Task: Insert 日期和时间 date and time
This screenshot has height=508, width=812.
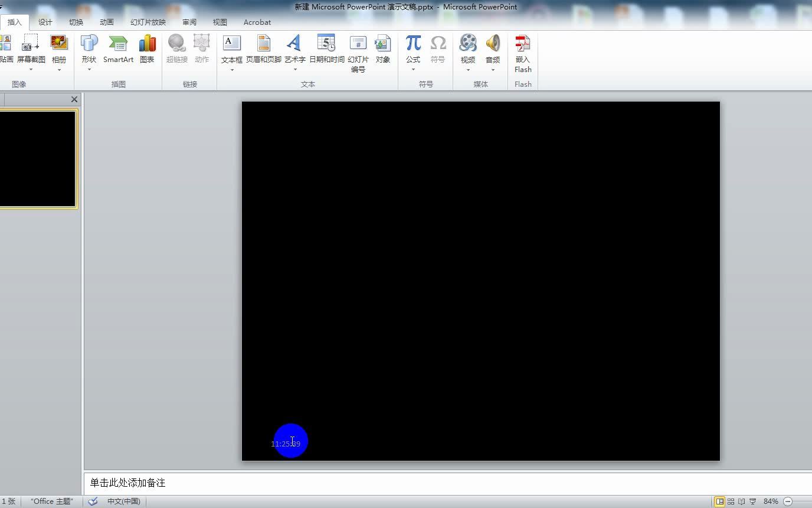Action: pos(326,48)
